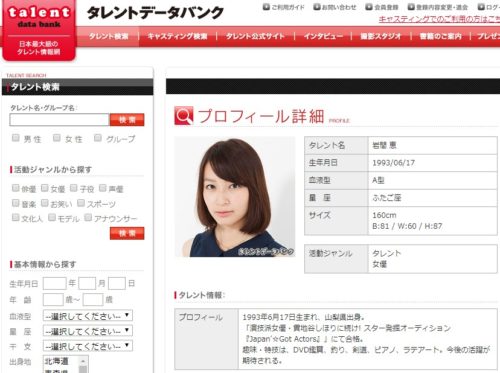
Task: Click the zodiac value ふたご座
Action: [x=387, y=198]
